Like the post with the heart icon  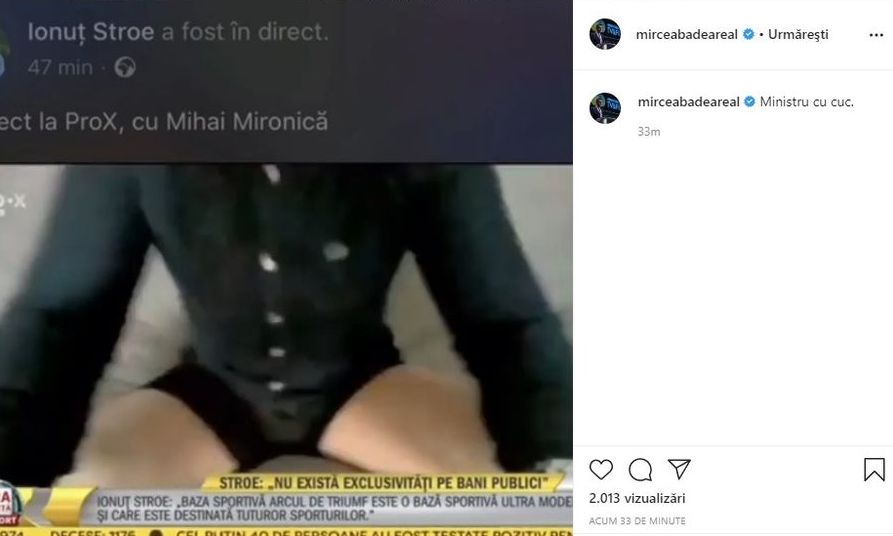(601, 469)
